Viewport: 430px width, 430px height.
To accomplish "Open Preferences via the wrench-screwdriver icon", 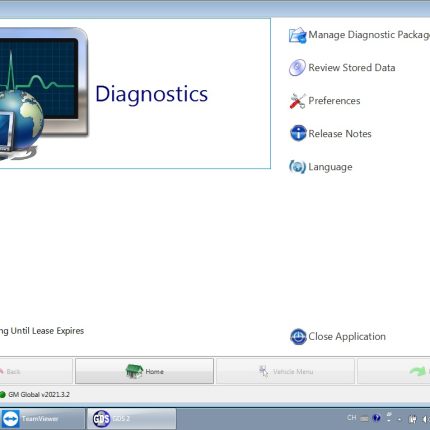I will point(297,101).
